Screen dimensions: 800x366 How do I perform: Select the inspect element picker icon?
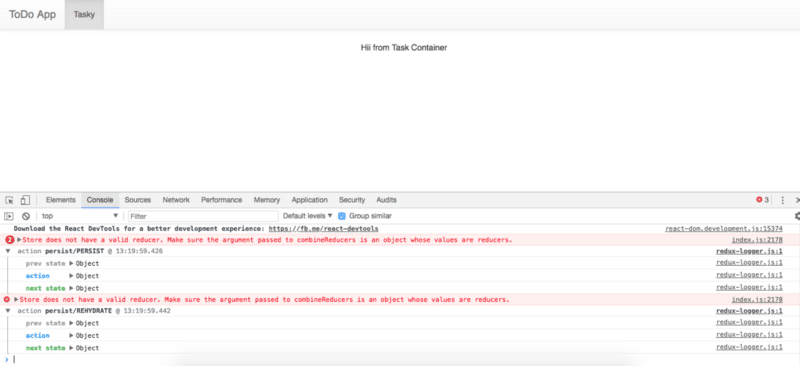click(9, 200)
